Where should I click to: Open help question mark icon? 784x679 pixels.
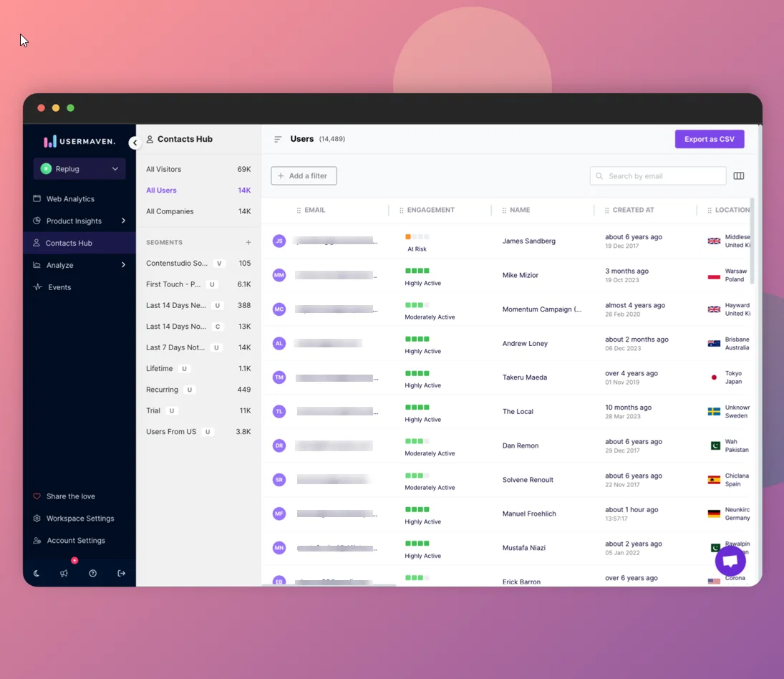click(x=92, y=574)
